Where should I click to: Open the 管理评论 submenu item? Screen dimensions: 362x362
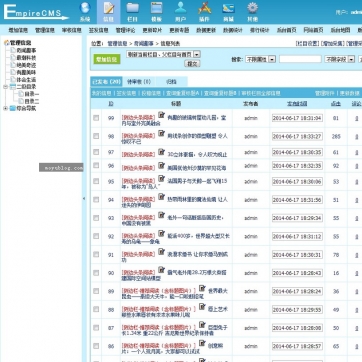(x=125, y=30)
